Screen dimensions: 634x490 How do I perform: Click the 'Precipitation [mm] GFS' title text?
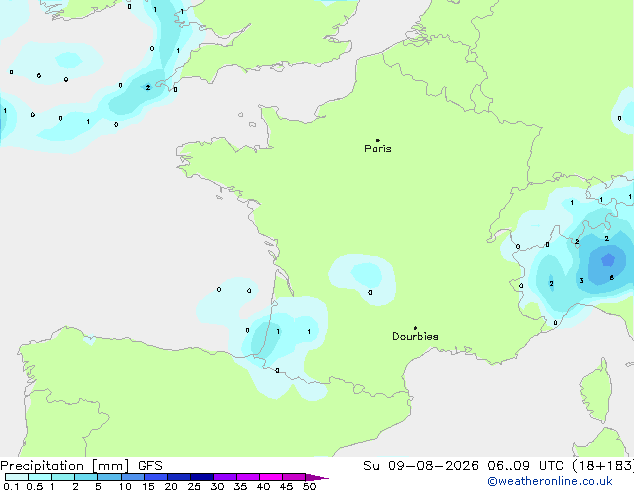(x=81, y=466)
